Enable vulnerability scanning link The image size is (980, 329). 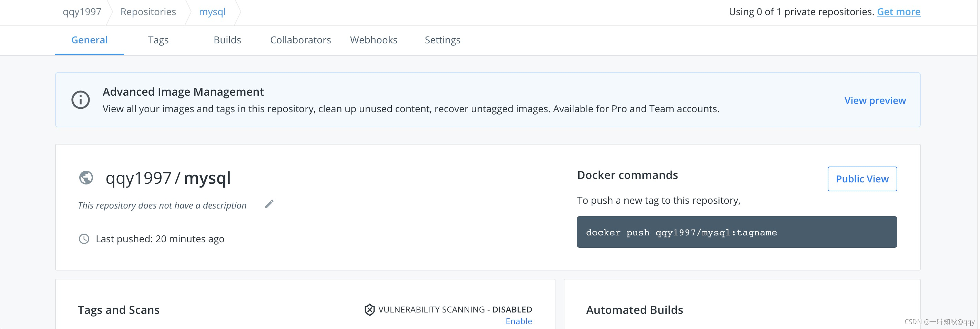click(x=519, y=321)
